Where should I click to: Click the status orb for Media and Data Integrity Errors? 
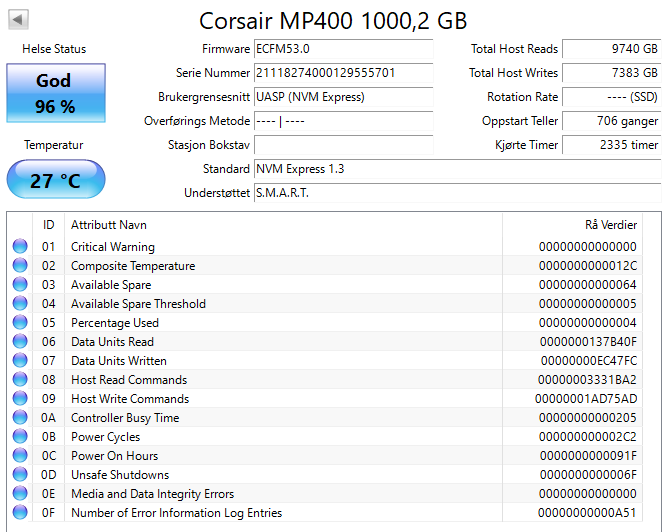point(20,494)
